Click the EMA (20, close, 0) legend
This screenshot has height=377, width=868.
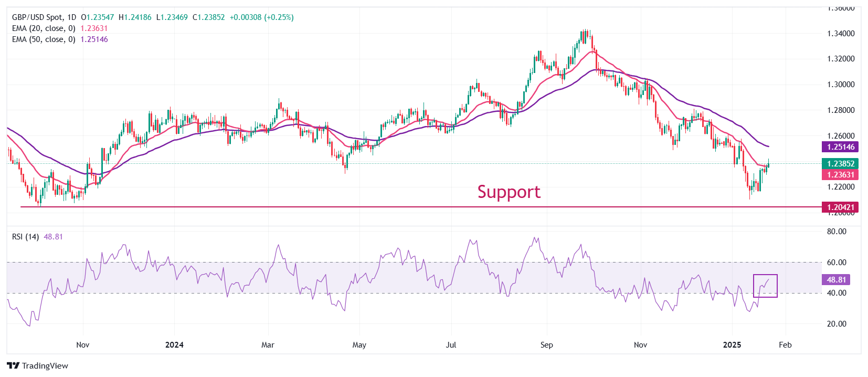pos(44,28)
